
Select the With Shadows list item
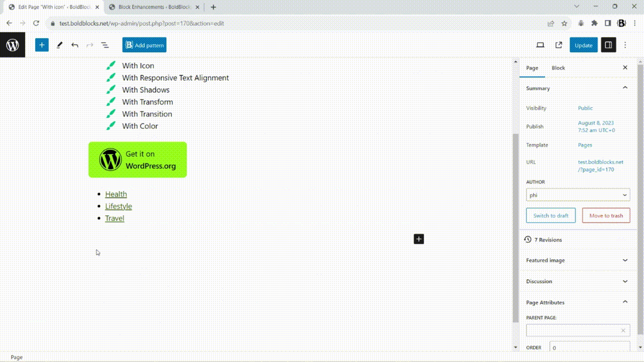coord(145,90)
